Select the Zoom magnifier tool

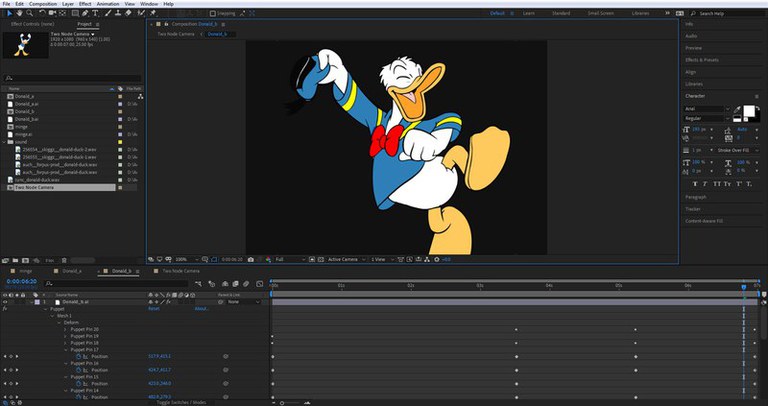pyautogui.click(x=29, y=13)
